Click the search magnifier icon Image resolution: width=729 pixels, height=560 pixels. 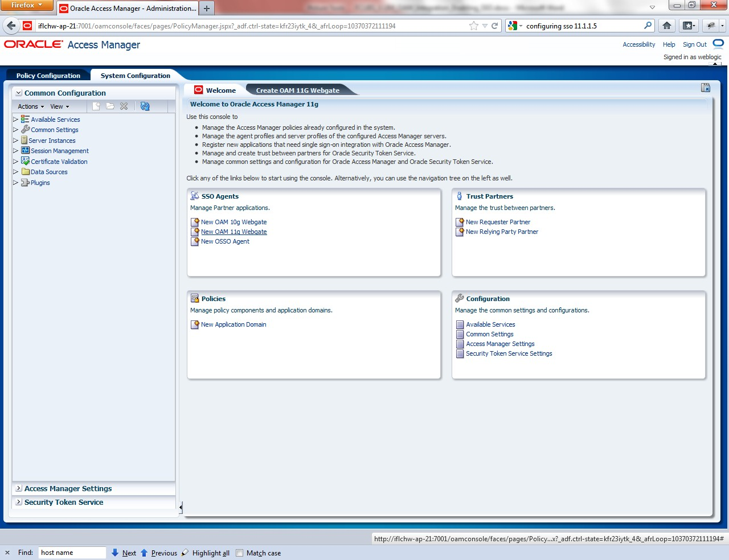[648, 26]
